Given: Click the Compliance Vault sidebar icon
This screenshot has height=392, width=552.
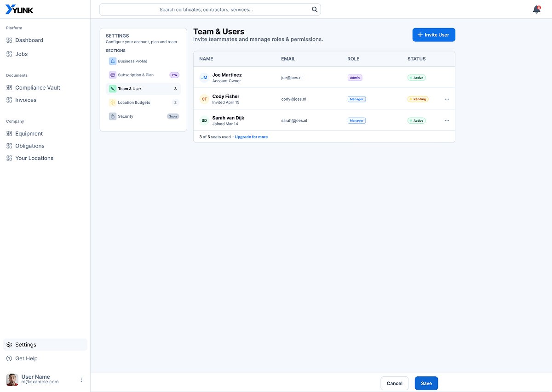Looking at the screenshot, I should tap(9, 87).
